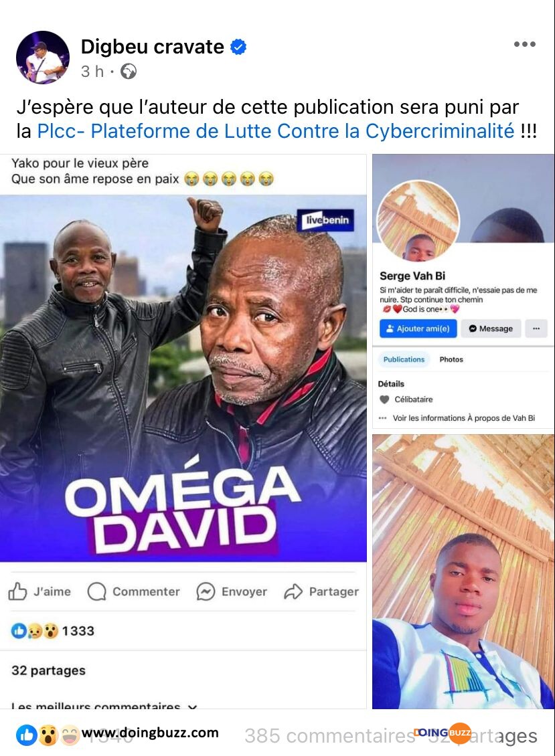This screenshot has width=555, height=756.
Task: Like the post with the J'aime thumb icon
Action: click(x=17, y=591)
